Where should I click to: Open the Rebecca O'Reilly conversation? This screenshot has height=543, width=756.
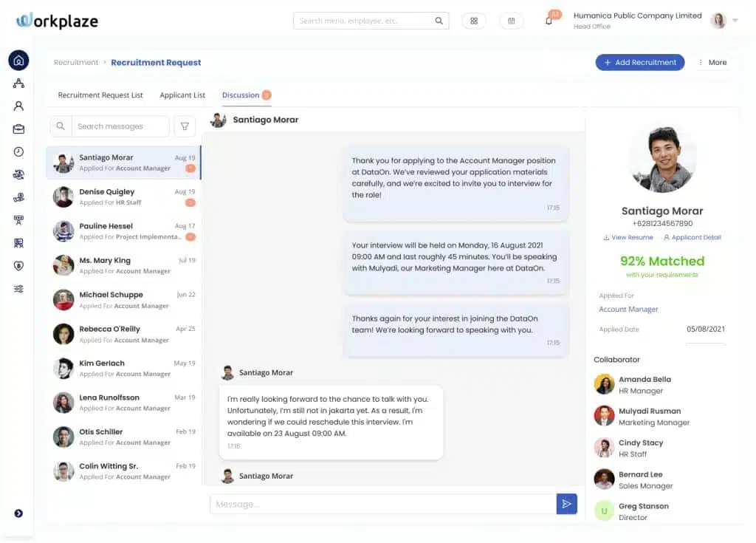coord(123,334)
